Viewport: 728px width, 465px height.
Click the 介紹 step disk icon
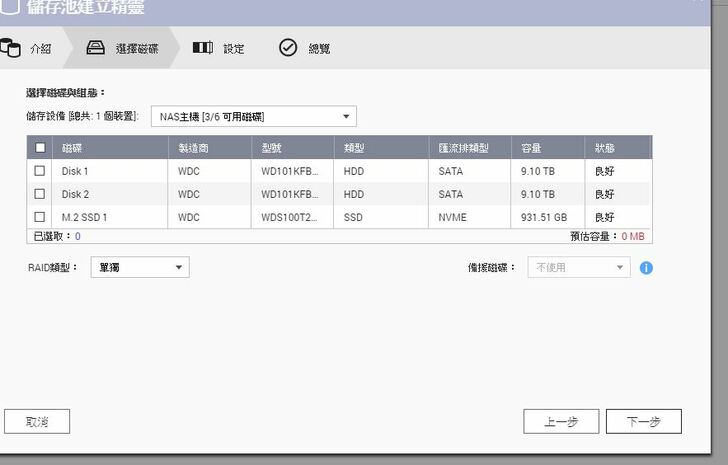tap(11, 48)
